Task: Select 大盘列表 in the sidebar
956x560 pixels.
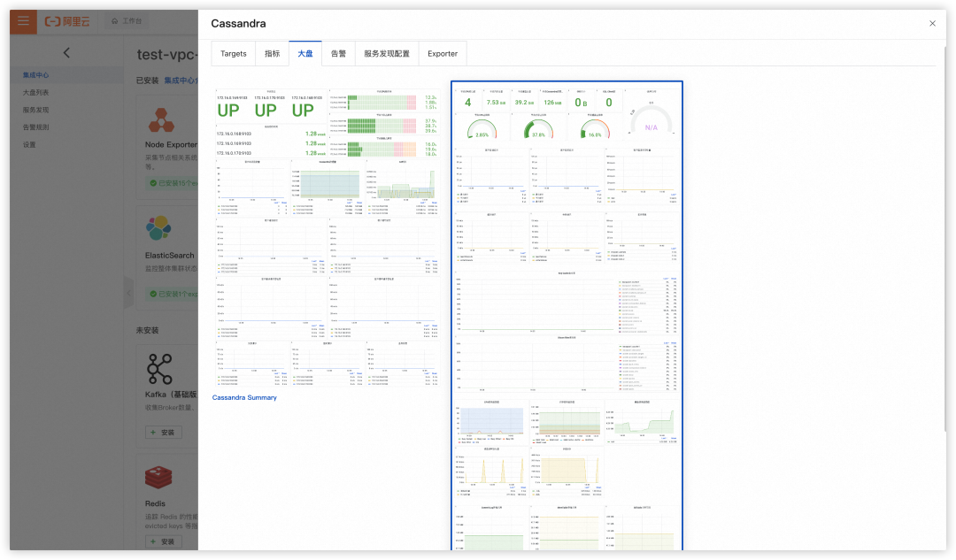Action: click(35, 93)
